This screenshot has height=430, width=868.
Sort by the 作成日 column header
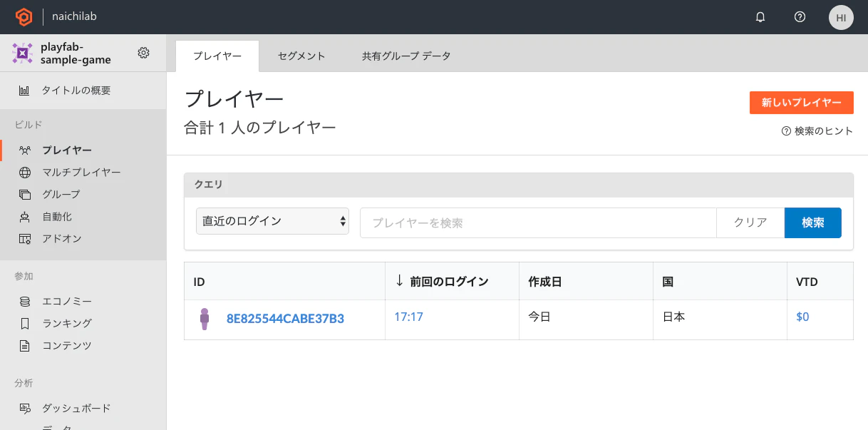tap(586, 281)
